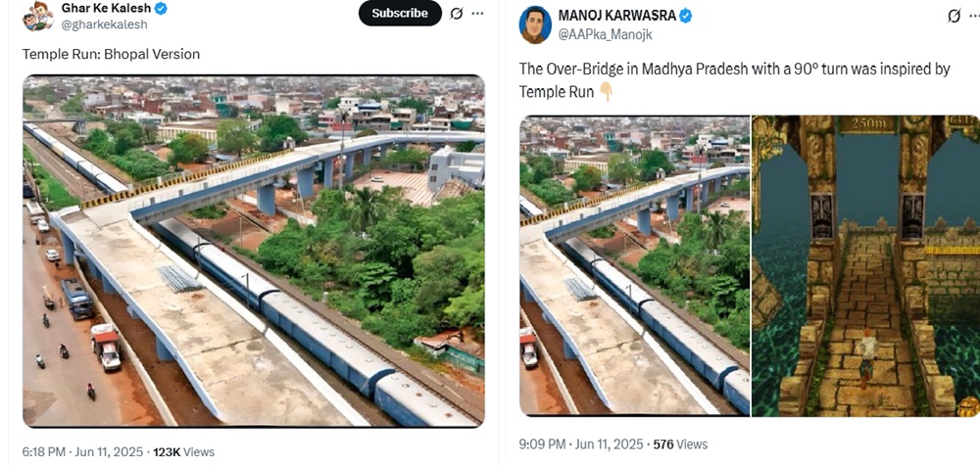Open Grok icon on Manoj Karwasra post
Screen dimensions: 980x466
click(x=955, y=16)
